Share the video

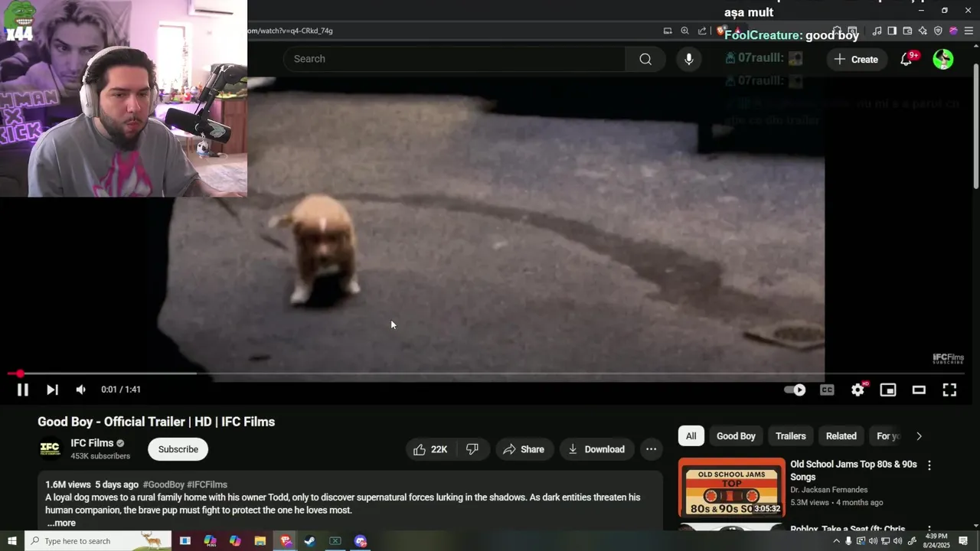524,449
